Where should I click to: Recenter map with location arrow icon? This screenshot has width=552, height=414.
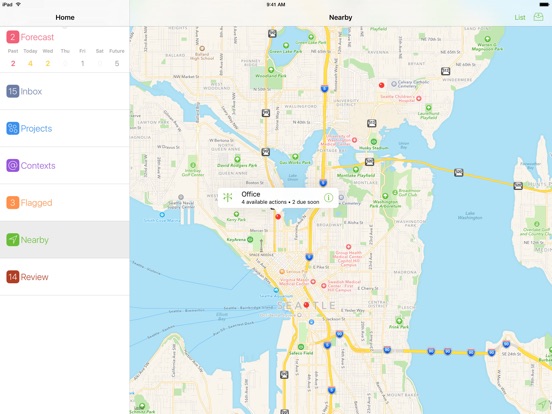click(x=541, y=403)
